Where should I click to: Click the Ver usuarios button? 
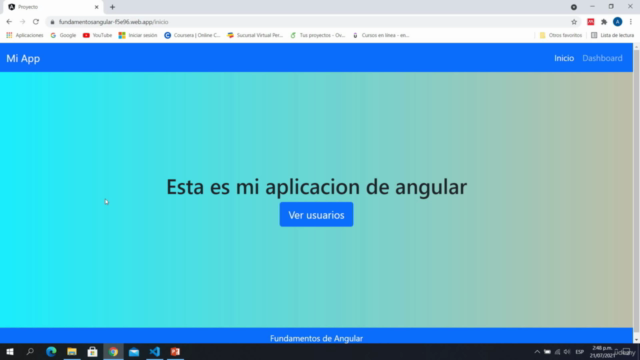click(x=316, y=215)
